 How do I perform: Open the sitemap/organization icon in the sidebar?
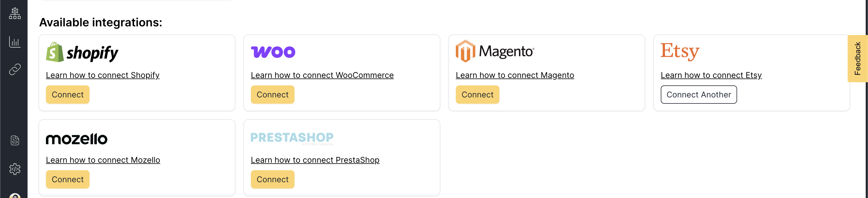pos(14,14)
